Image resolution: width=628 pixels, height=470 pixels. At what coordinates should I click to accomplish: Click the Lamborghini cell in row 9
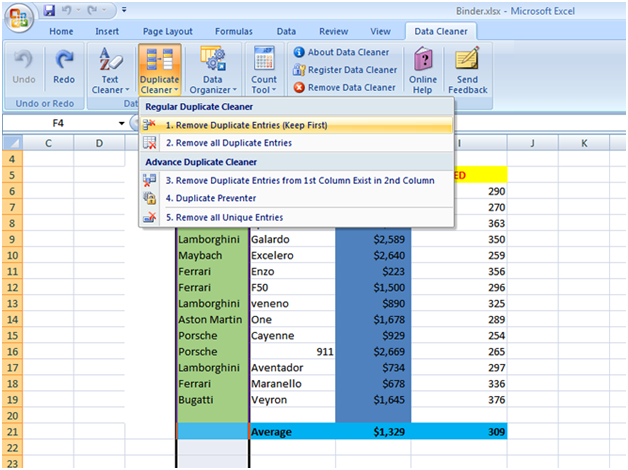click(212, 239)
